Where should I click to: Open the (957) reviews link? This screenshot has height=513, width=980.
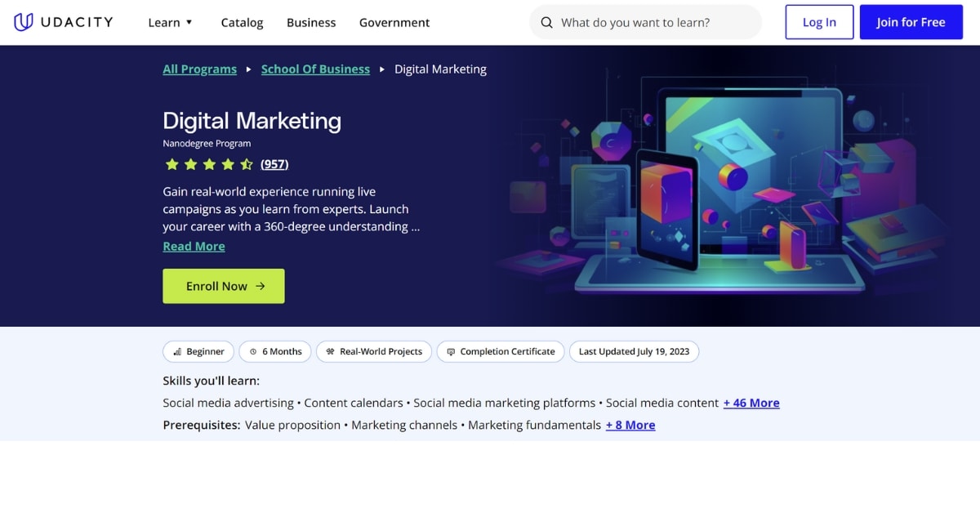(274, 164)
